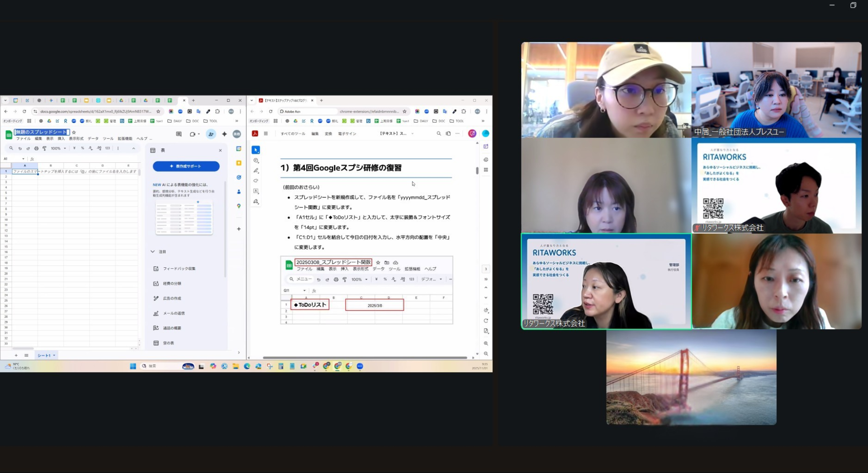The width and height of the screenshot is (868, 473).
Task: Open the シート1 sheet tab dropdown arrow
Action: pyautogui.click(x=54, y=355)
